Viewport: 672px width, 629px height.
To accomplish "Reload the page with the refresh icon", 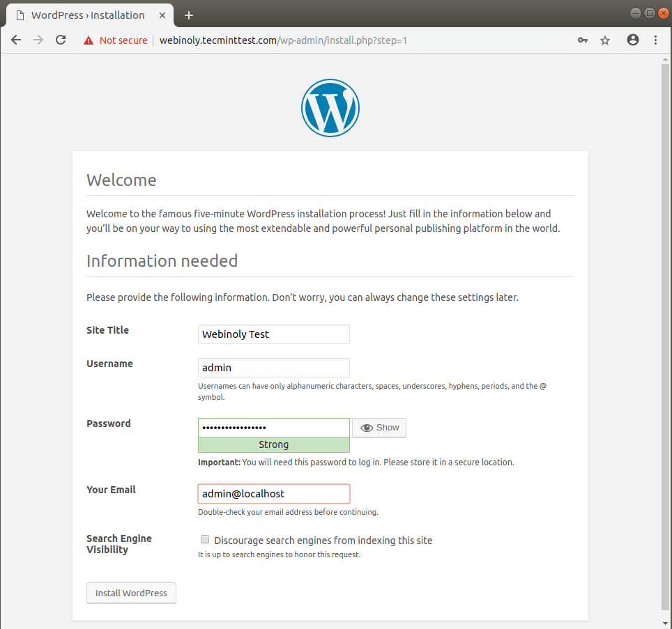I will pos(61,40).
